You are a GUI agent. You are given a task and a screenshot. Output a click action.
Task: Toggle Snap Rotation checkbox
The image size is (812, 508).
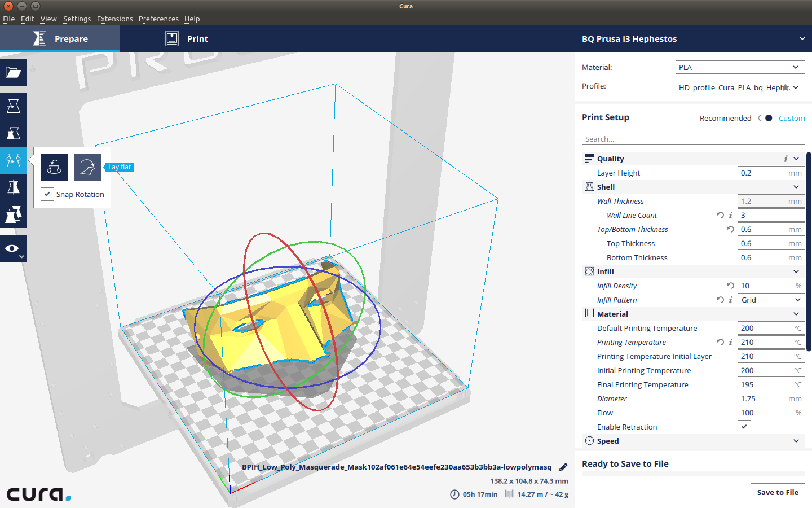point(47,194)
